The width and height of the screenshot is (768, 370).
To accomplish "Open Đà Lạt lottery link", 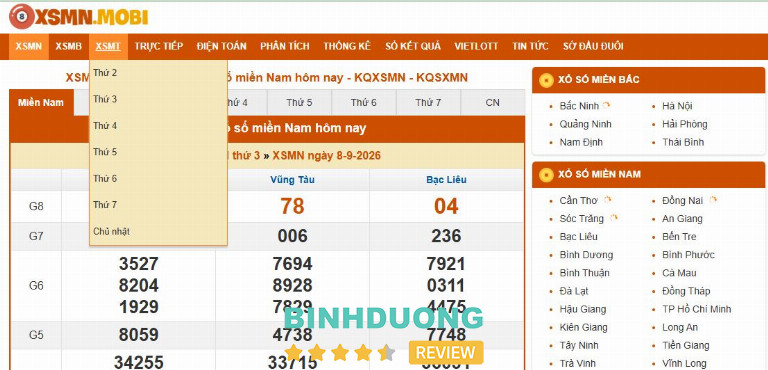I will (x=574, y=291).
